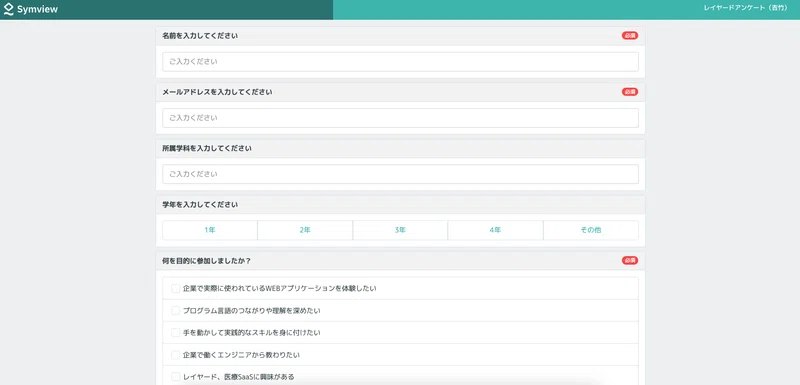The height and width of the screenshot is (385, 800).
Task: Select the 2年 grade option
Action: pyautogui.click(x=305, y=230)
